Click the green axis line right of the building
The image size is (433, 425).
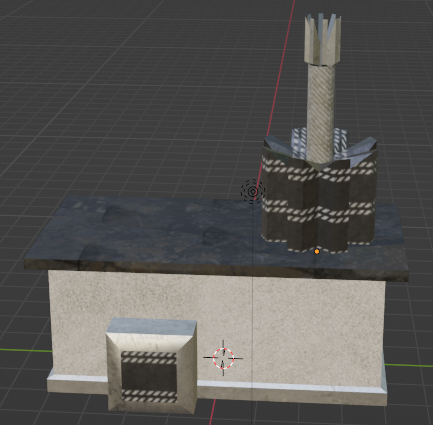pyautogui.click(x=409, y=366)
